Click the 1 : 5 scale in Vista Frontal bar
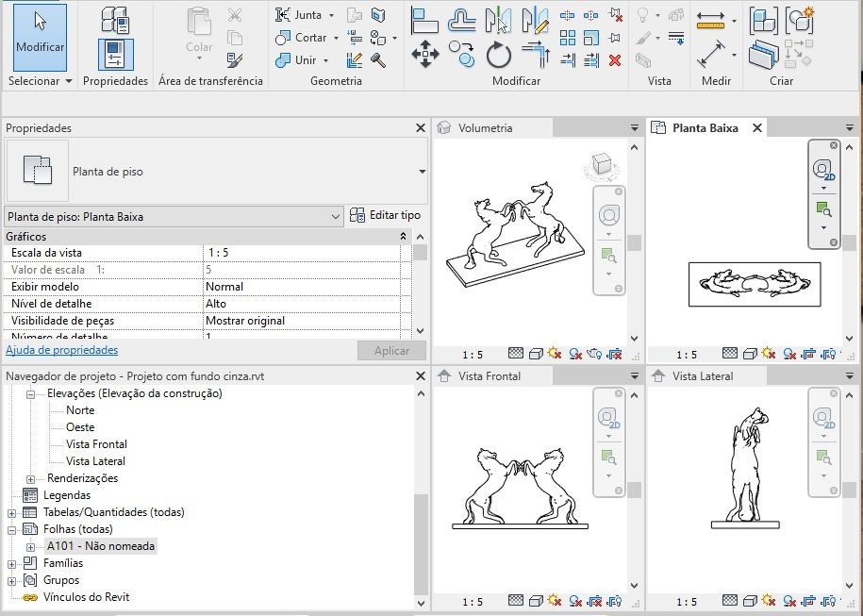Screen dimensions: 863x616 point(473,602)
